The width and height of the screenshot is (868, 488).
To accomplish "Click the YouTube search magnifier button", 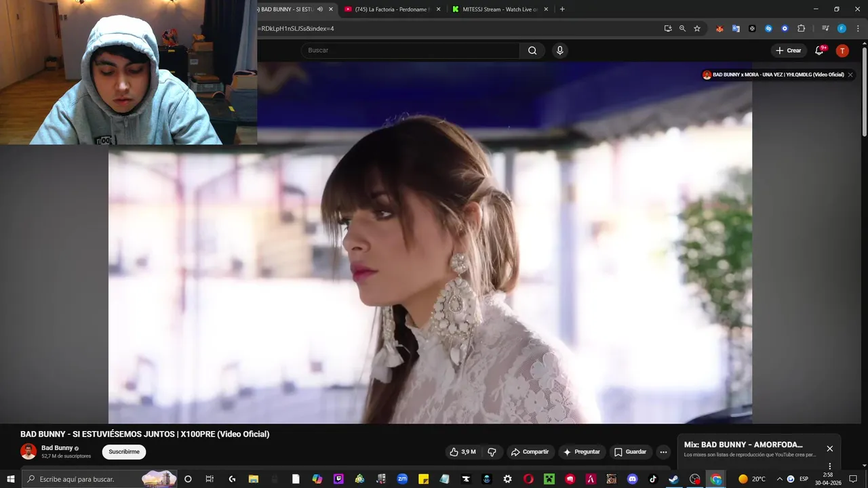I will (x=532, y=50).
